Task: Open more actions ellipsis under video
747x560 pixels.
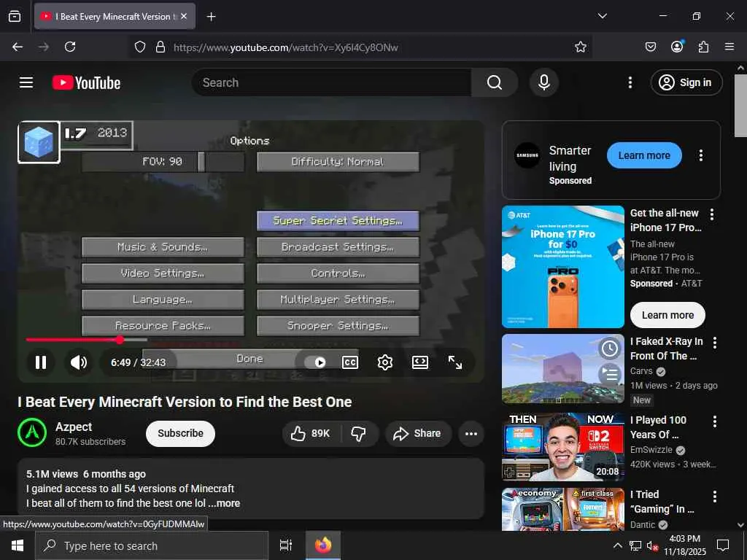Action: pyautogui.click(x=471, y=433)
